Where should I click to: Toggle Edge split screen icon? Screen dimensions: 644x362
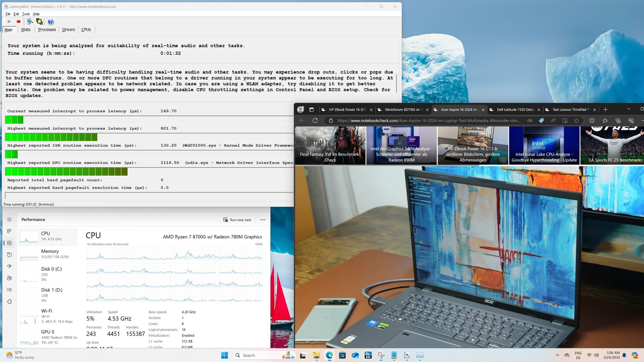click(592, 121)
